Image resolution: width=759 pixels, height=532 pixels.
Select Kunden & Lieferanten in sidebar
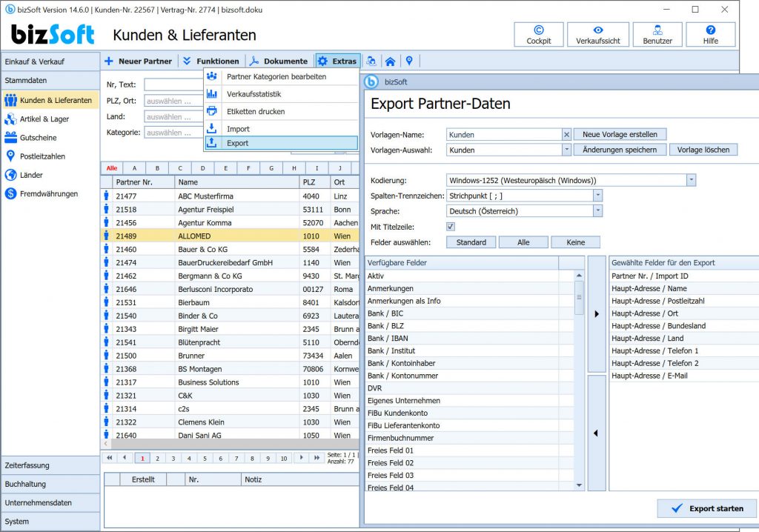pos(50,100)
